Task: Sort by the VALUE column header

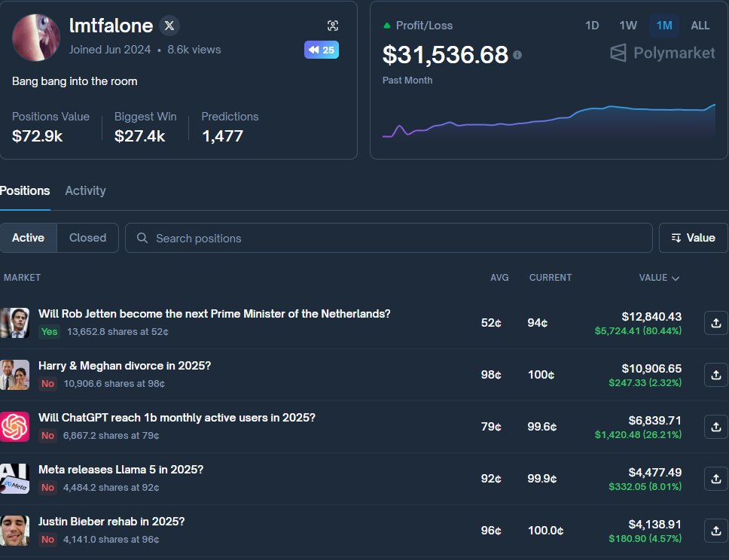Action: coord(659,278)
